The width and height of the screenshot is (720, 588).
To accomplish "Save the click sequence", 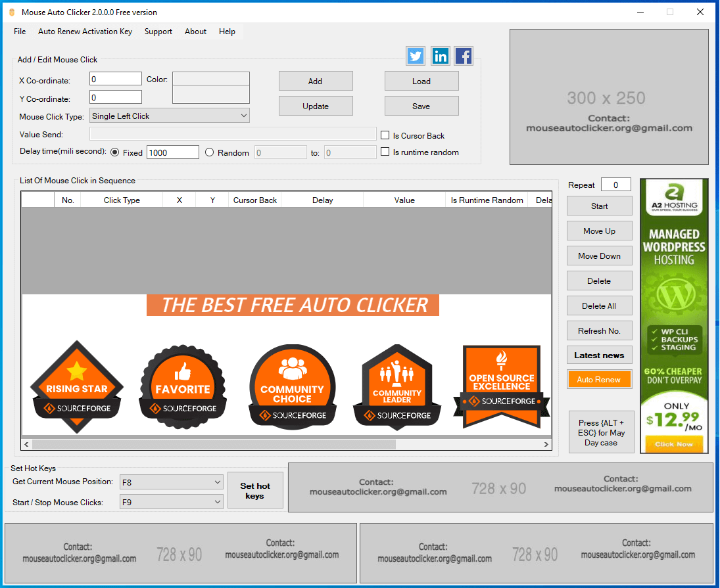I will pos(421,105).
